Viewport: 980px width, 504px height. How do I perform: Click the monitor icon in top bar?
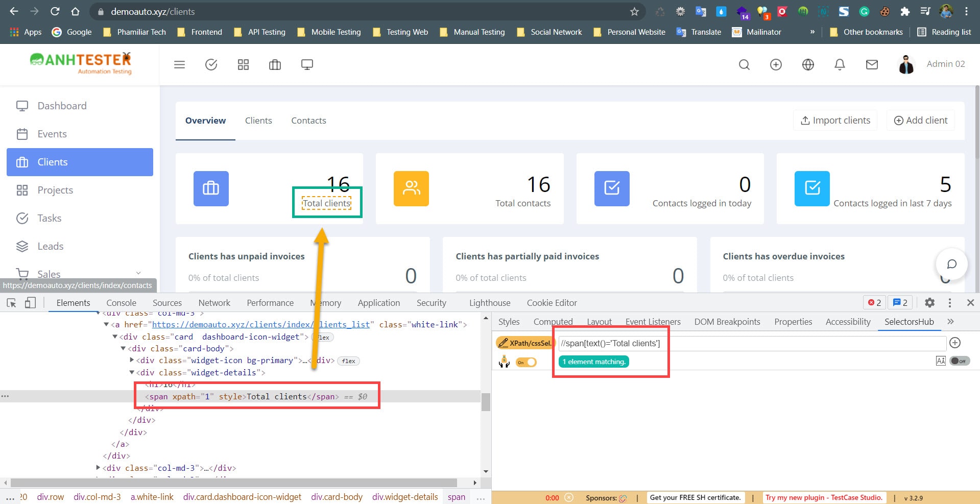pos(307,64)
